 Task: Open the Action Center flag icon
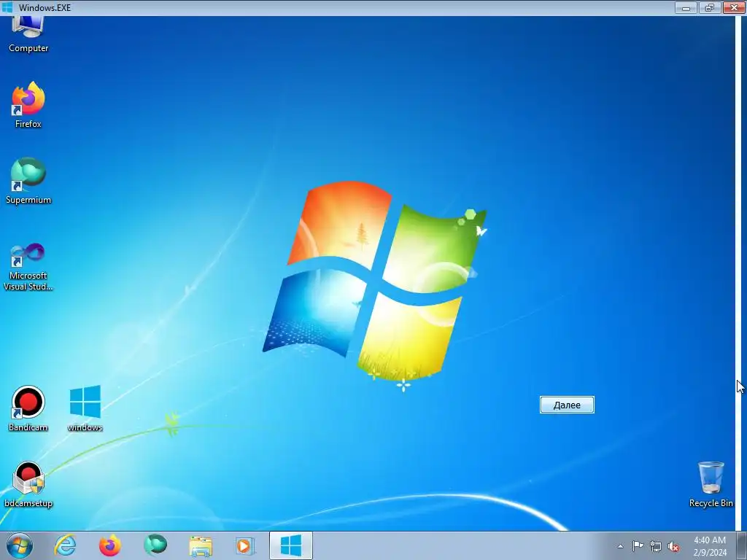638,546
